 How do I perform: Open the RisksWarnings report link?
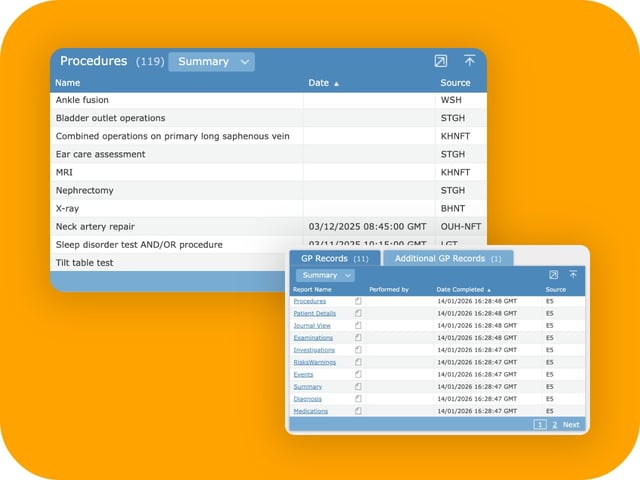(x=315, y=362)
